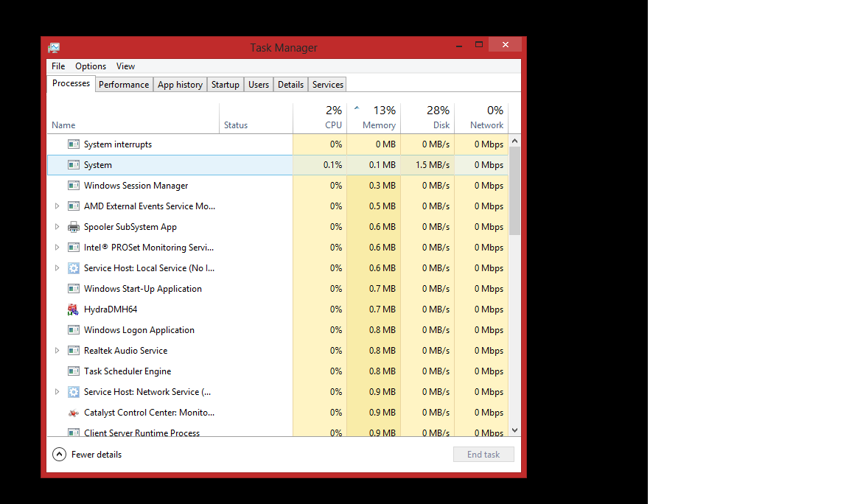Click the Service Host: Network Service gear icon
The height and width of the screenshot is (504, 849).
(74, 392)
